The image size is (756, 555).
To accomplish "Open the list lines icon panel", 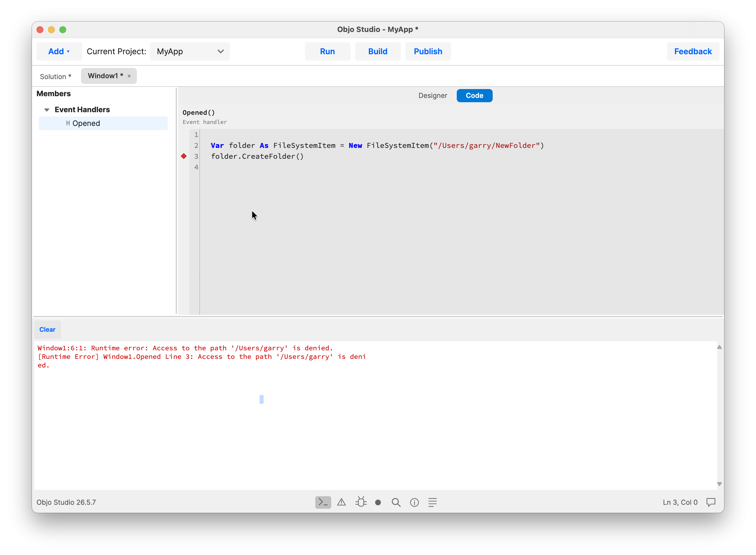I will (432, 502).
